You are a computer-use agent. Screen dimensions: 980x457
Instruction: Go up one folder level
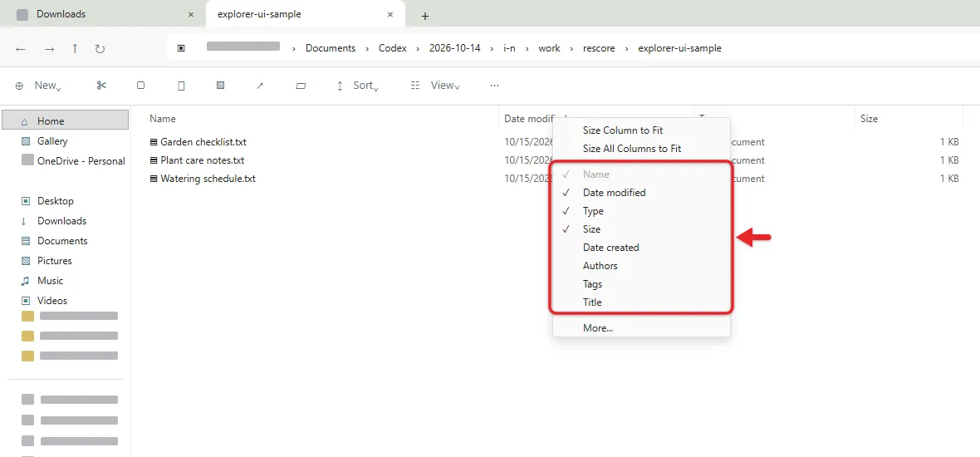tap(75, 49)
